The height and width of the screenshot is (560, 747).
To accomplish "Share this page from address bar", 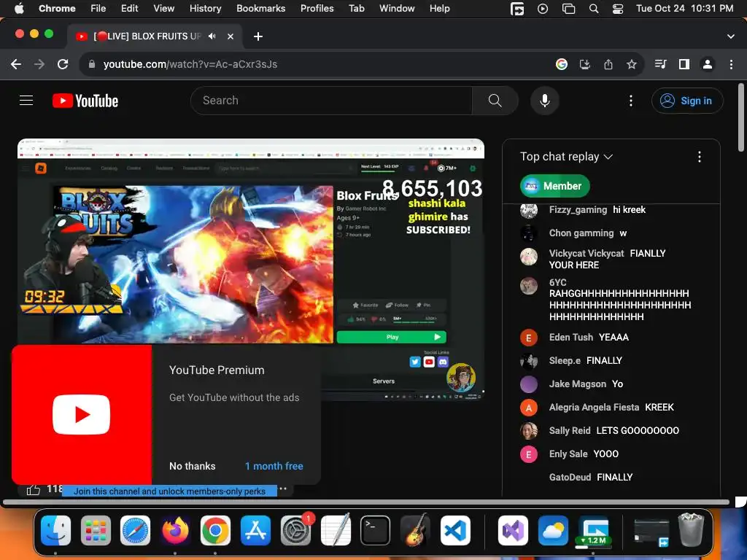I will [608, 64].
